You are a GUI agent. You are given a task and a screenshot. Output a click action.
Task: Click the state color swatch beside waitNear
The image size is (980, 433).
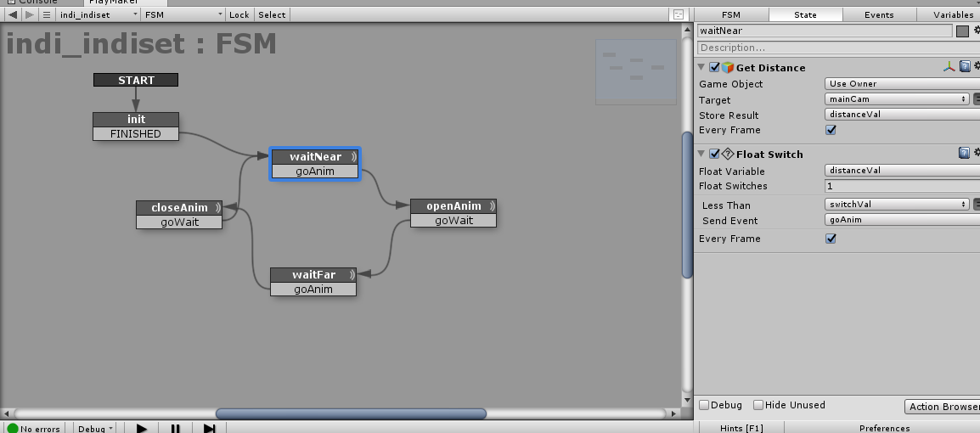962,31
